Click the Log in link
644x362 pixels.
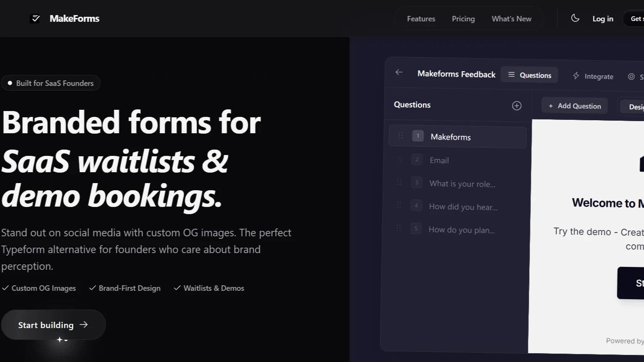pyautogui.click(x=602, y=18)
